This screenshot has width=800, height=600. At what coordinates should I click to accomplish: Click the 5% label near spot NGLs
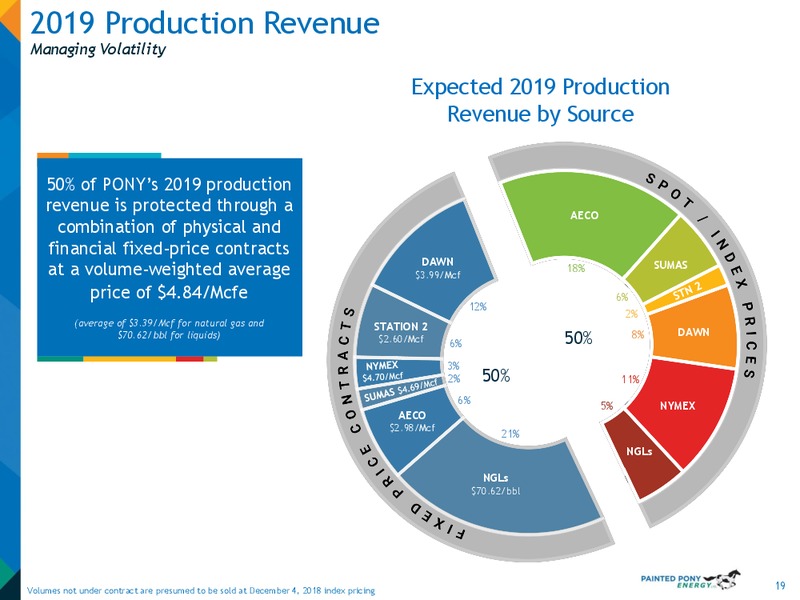click(x=607, y=406)
